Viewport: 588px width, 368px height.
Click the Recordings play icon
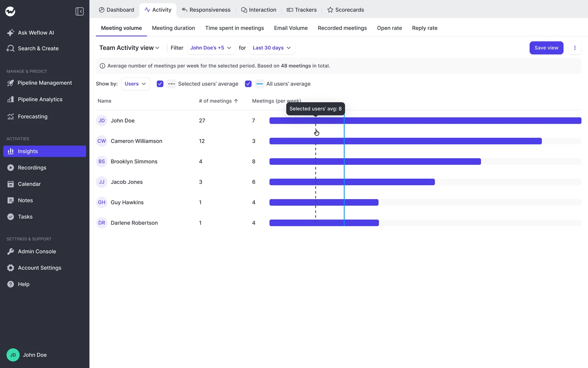(11, 167)
